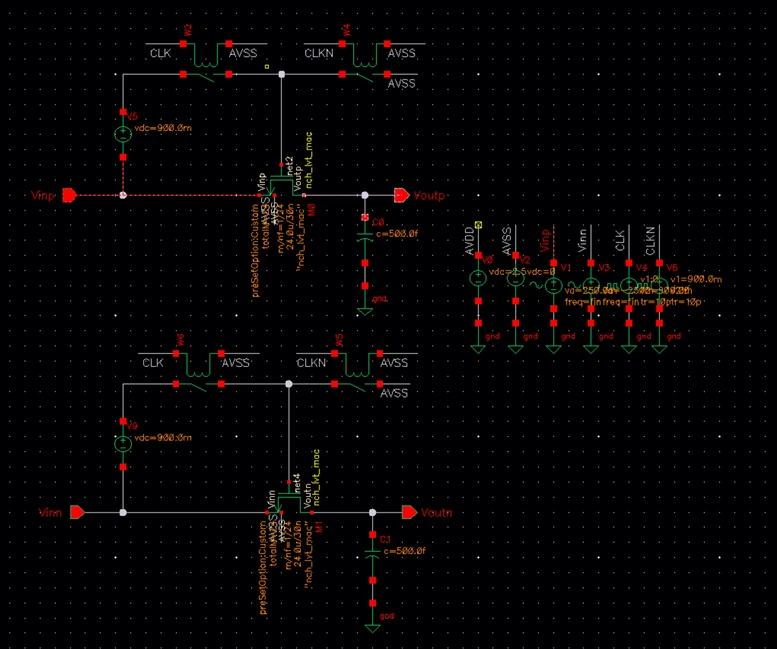Select the V1 sine source on Vinp

pyautogui.click(x=553, y=286)
